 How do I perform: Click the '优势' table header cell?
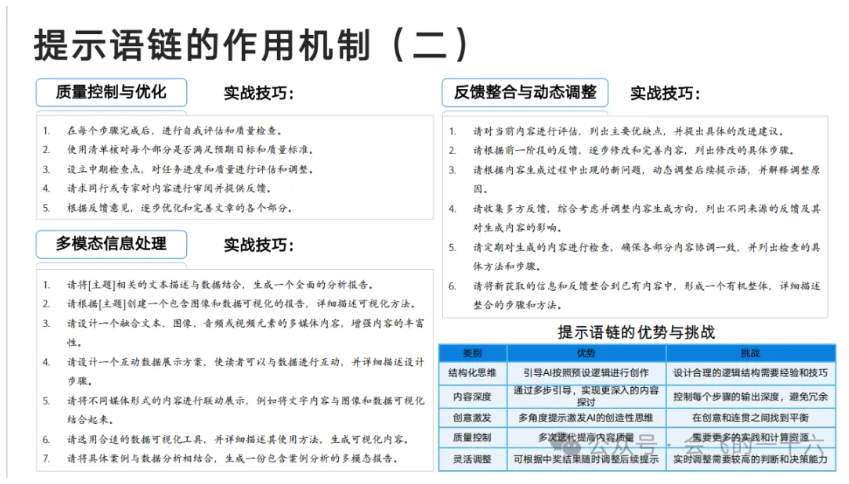(x=586, y=353)
